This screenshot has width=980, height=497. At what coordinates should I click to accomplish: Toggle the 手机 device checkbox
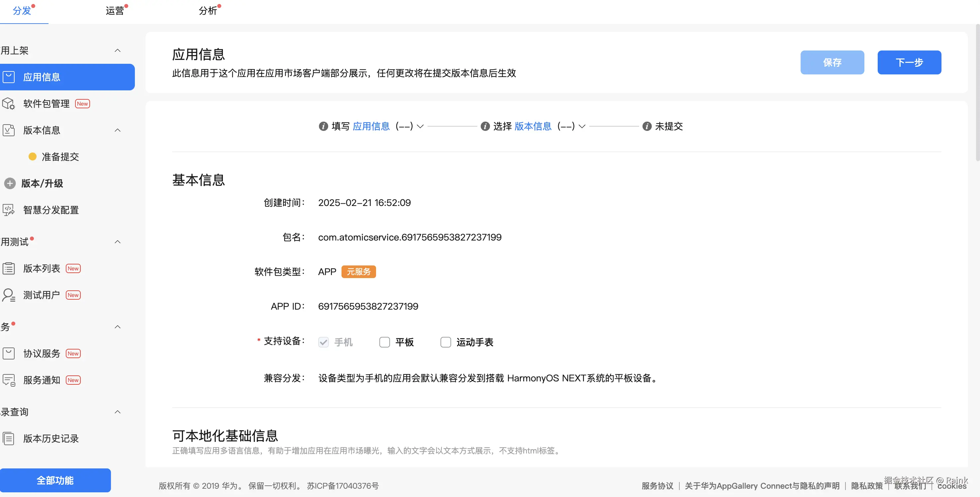[x=323, y=342]
